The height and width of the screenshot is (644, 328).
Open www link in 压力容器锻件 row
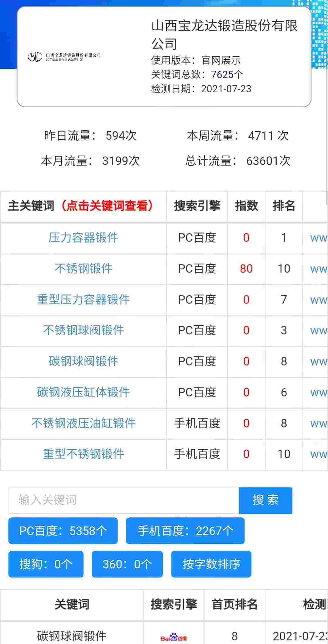tap(319, 238)
